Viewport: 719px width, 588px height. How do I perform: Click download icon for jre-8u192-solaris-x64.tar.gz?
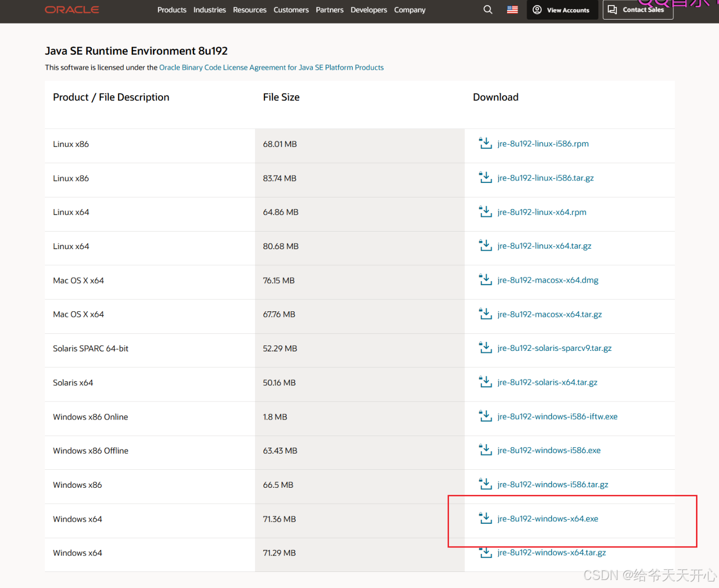coord(485,382)
